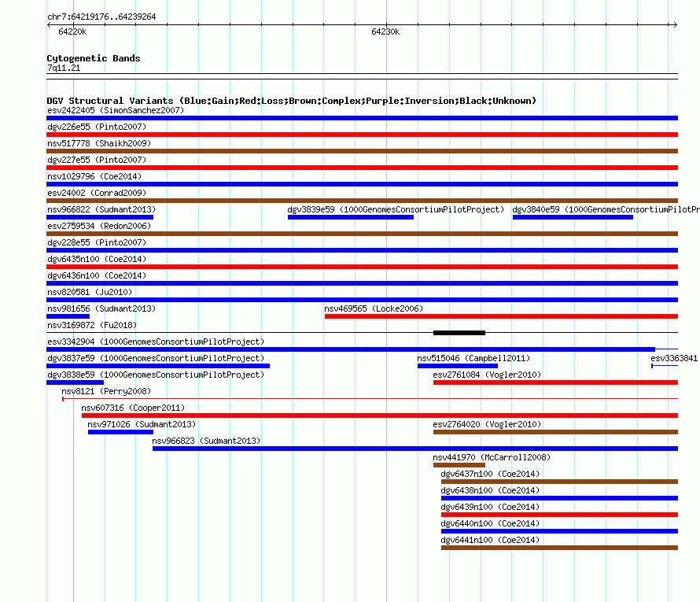700x602 pixels.
Task: Click the 7q11.21 cytogenetic band label
Action: [64, 68]
